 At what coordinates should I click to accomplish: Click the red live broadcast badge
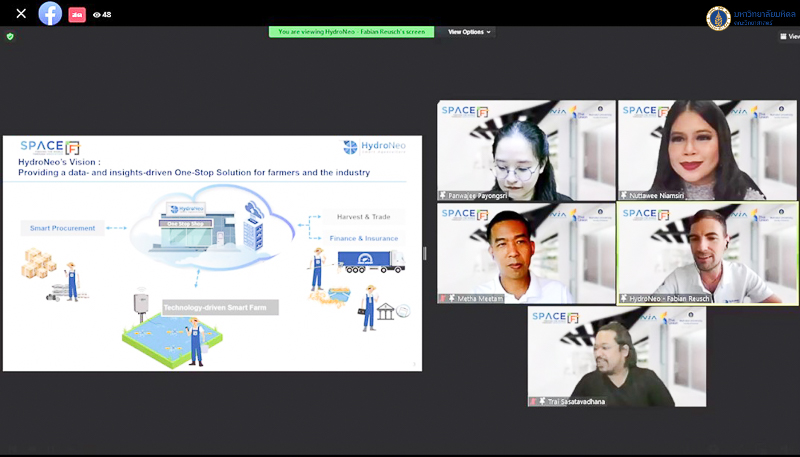77,15
